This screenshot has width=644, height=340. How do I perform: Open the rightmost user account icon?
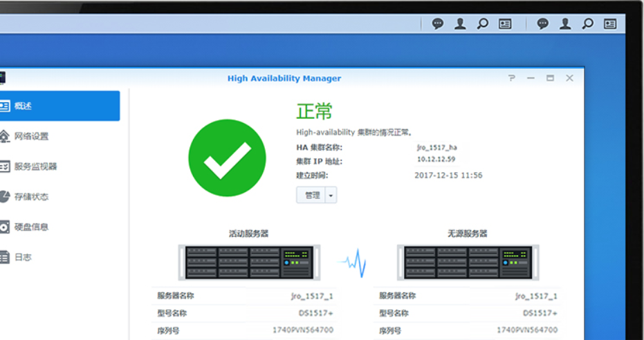point(565,23)
